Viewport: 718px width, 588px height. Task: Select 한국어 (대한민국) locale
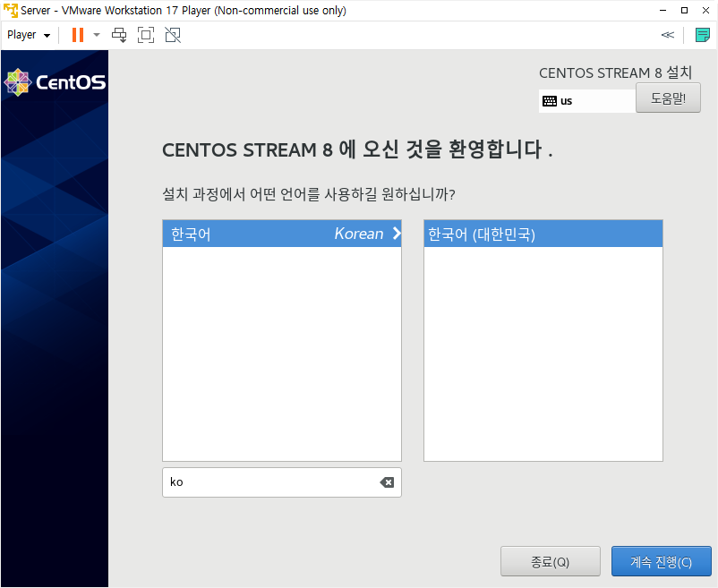click(543, 234)
